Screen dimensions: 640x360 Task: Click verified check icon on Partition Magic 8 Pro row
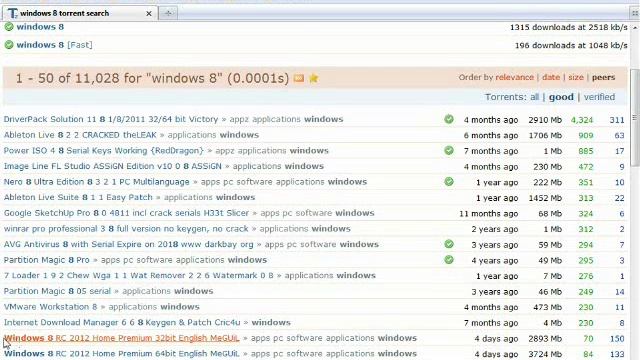click(x=449, y=260)
